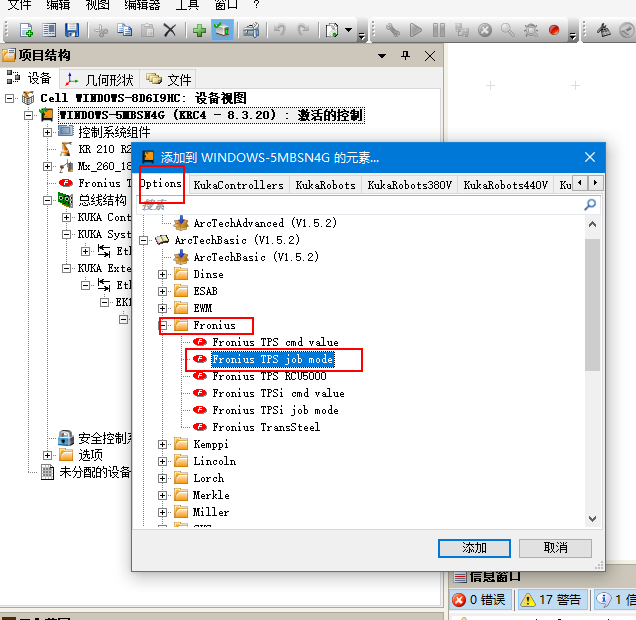Expand the Dinse folder

point(162,275)
